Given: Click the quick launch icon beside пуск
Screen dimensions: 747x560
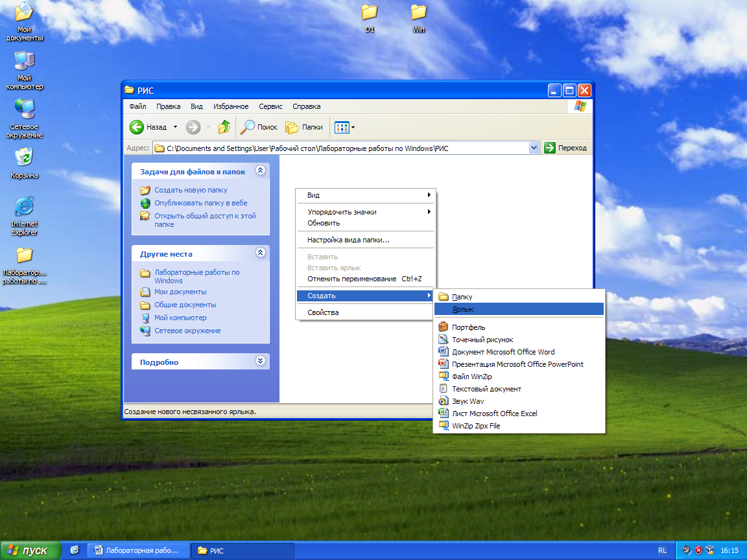Looking at the screenshot, I should pos(75,550).
